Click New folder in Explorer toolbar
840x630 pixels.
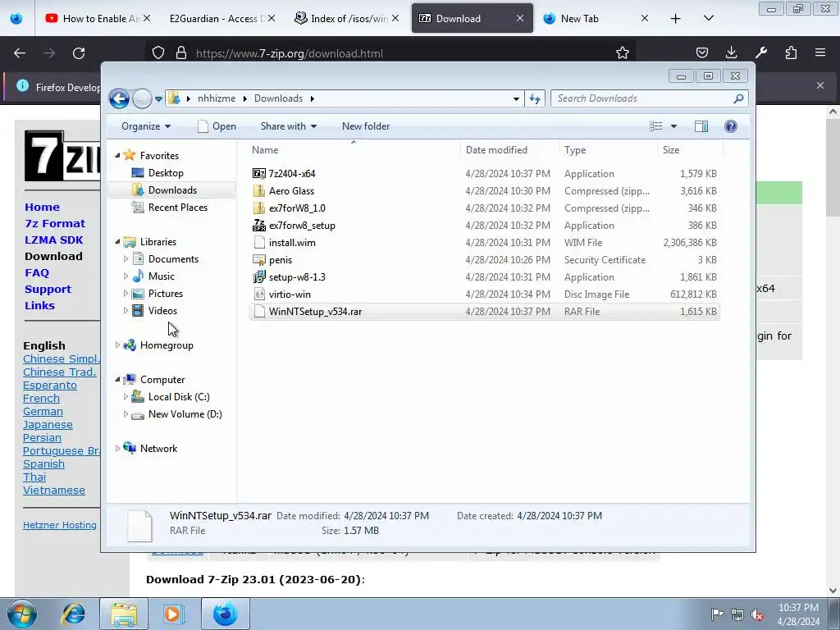[x=366, y=126]
